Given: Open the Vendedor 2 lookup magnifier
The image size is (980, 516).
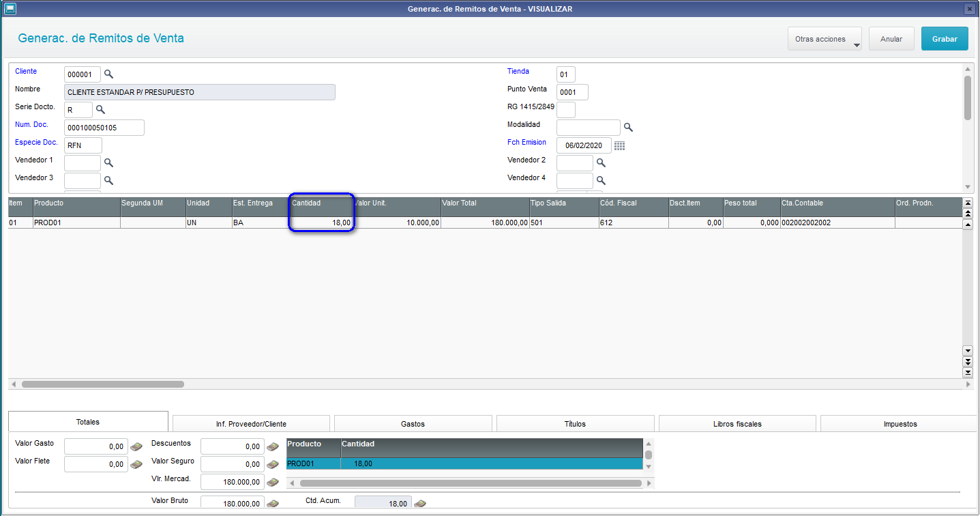Looking at the screenshot, I should [601, 162].
